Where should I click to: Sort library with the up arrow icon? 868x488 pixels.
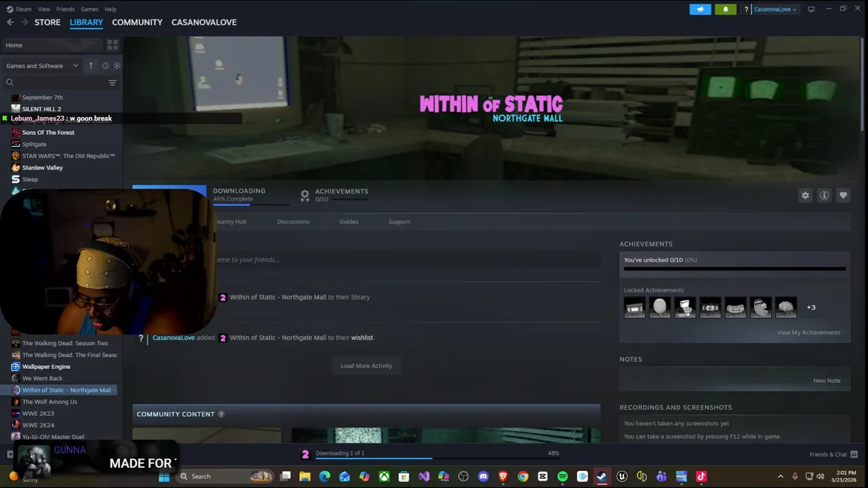91,66
